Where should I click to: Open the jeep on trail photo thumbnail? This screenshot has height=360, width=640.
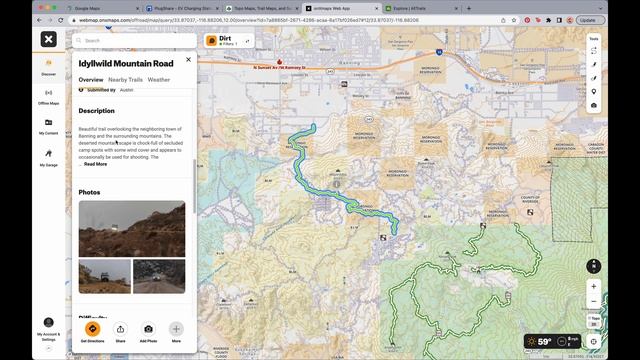[x=105, y=276]
